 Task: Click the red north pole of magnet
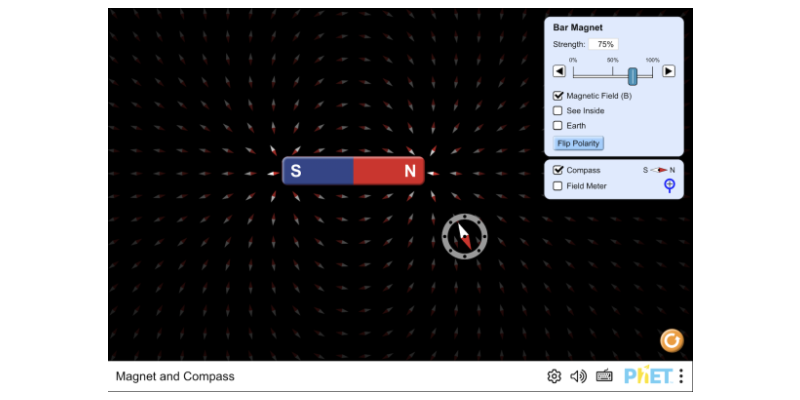tap(390, 172)
